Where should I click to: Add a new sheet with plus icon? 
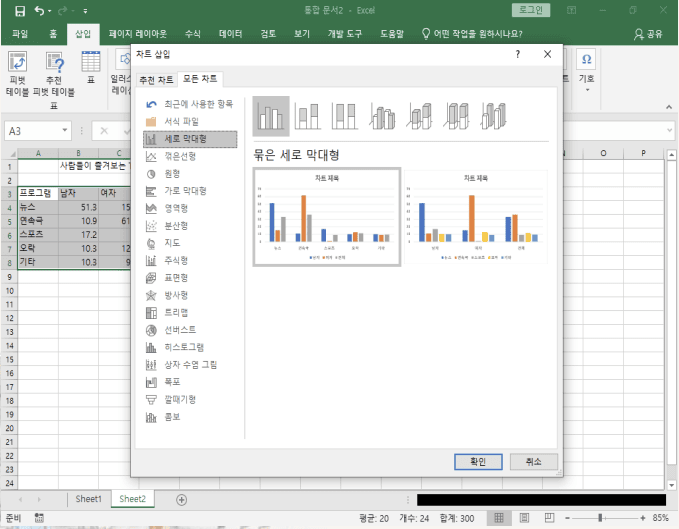(181, 499)
